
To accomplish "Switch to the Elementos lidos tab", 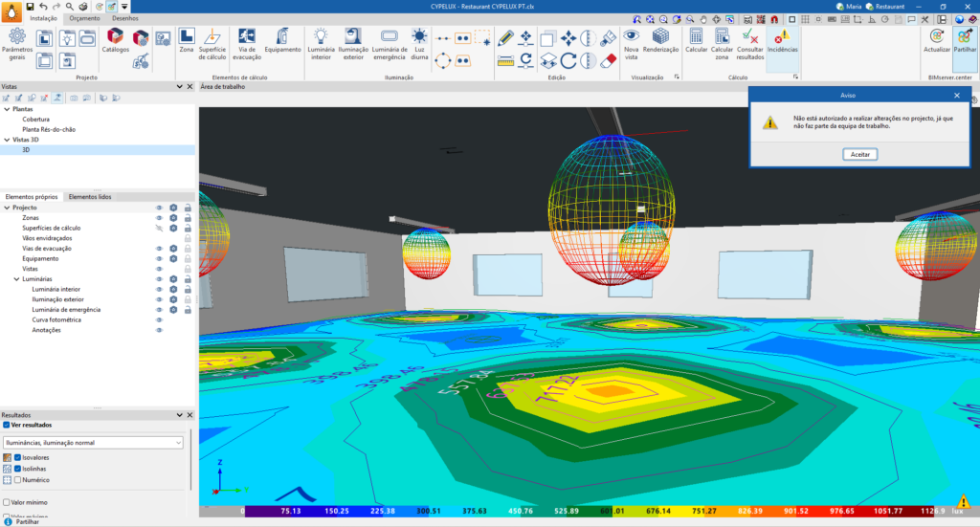I will (x=90, y=196).
